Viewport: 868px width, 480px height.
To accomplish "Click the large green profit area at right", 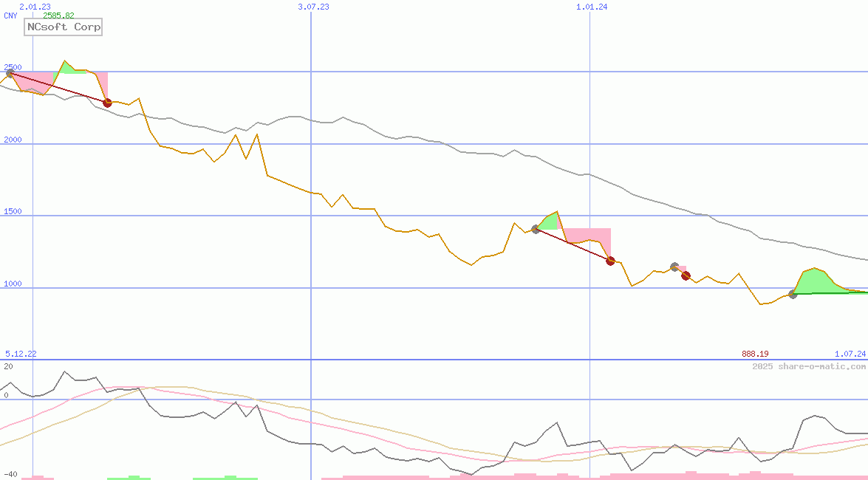I will click(x=816, y=281).
